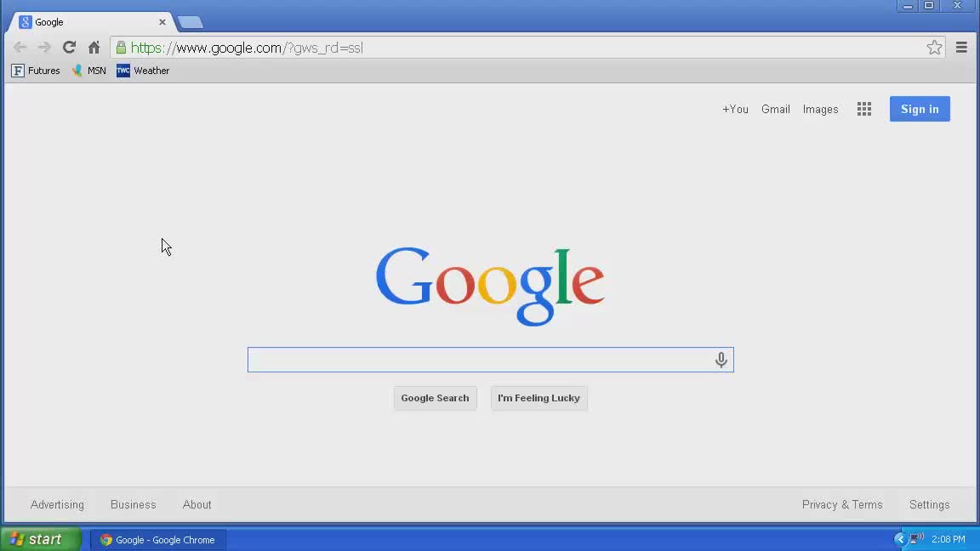The image size is (980, 551).
Task: Minimize the Chrome window
Action: [908, 6]
